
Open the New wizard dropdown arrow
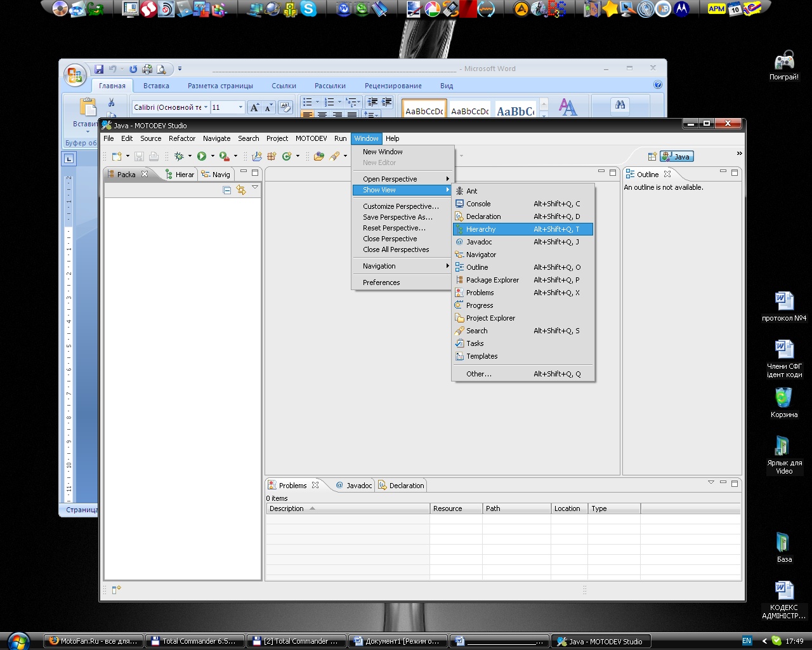(128, 156)
